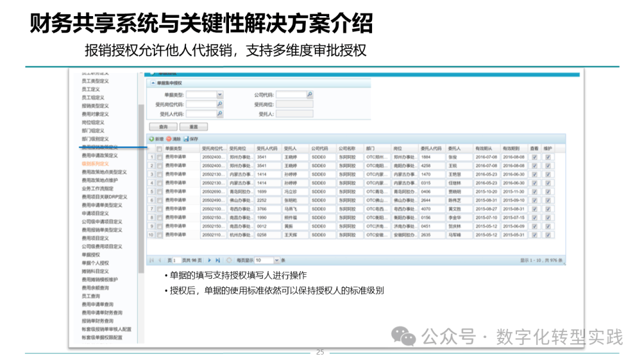644x363 pixels.
Task: Select row 1 checkbox
Action: pyautogui.click(x=159, y=158)
